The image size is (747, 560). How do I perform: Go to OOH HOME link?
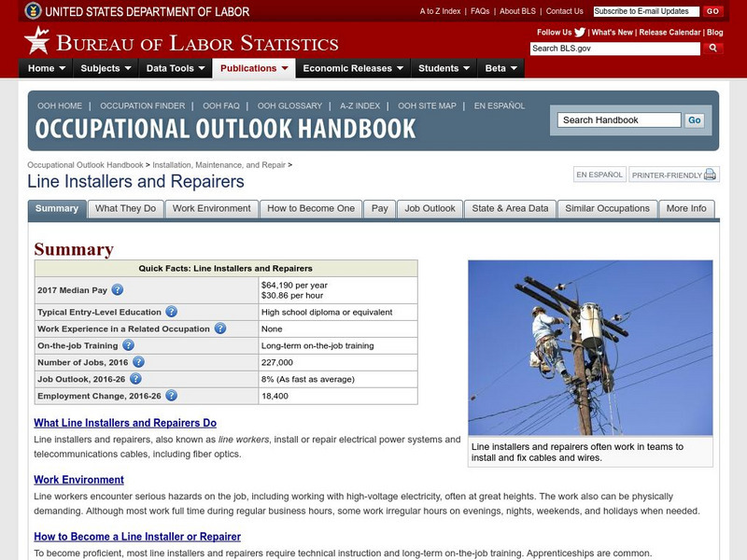point(60,105)
